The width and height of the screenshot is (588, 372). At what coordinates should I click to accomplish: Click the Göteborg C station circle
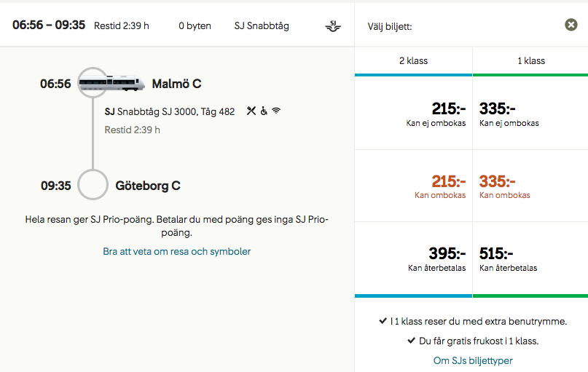[x=93, y=185]
